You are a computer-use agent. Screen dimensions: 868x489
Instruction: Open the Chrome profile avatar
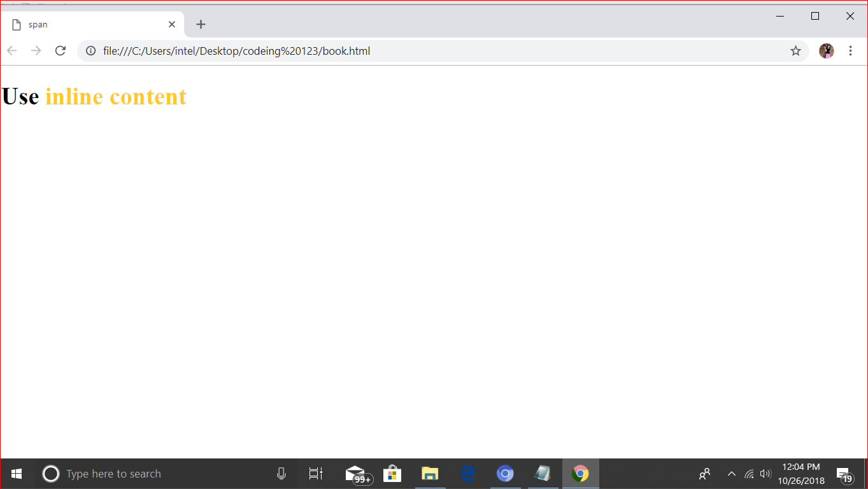pos(826,51)
